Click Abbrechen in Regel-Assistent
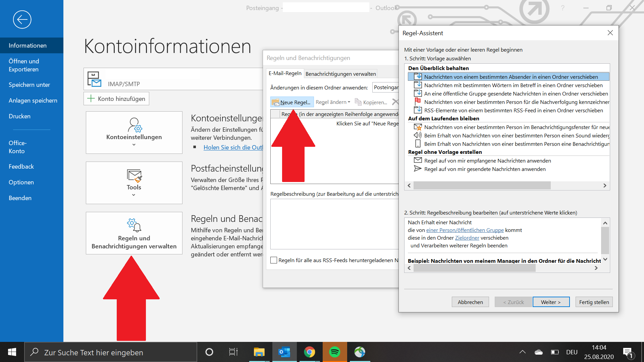644x362 pixels. (470, 302)
